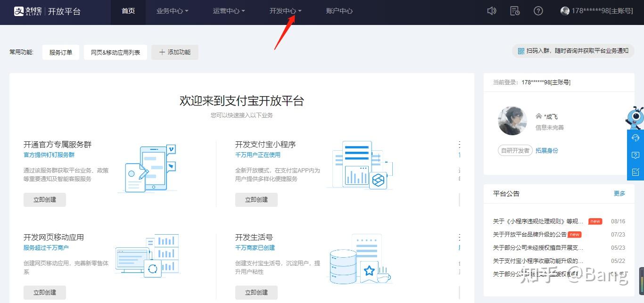Click the user profile avatar in top bar
Viewport: 644px width, 303px height.
coord(565,10)
